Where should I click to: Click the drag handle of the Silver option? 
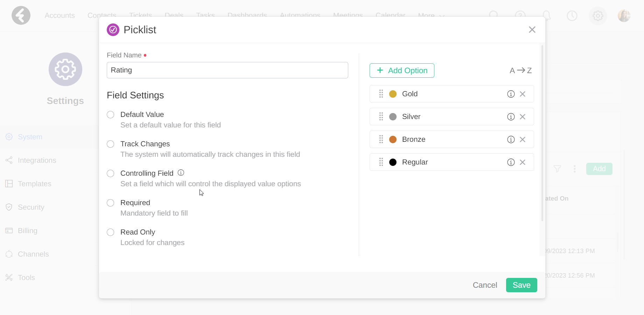click(381, 117)
